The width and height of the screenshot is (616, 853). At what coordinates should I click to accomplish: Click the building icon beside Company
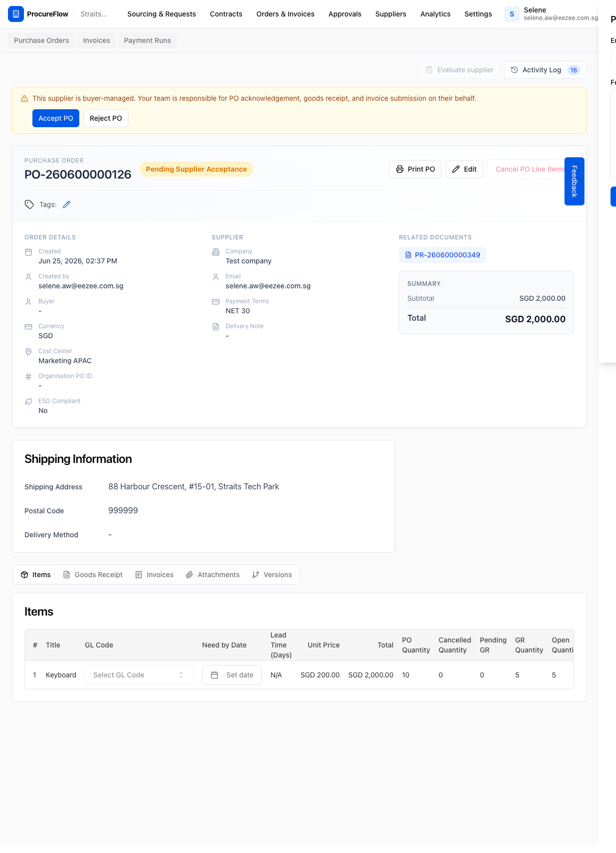coord(215,252)
